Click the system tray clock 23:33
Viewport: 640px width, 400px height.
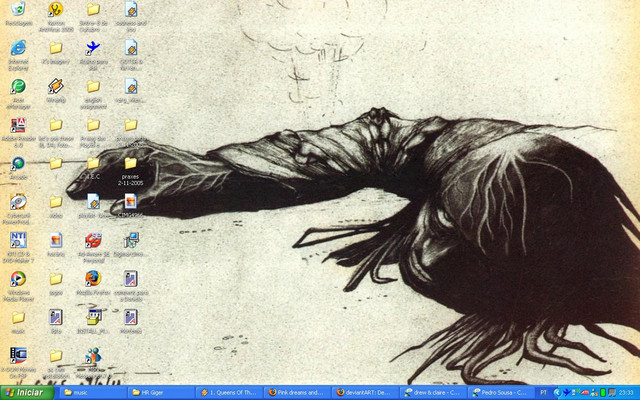626,393
